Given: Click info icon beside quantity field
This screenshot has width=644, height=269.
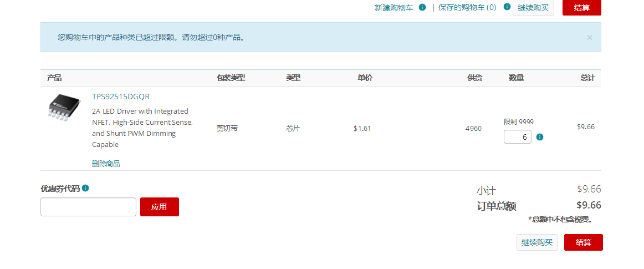Looking at the screenshot, I should point(540,137).
